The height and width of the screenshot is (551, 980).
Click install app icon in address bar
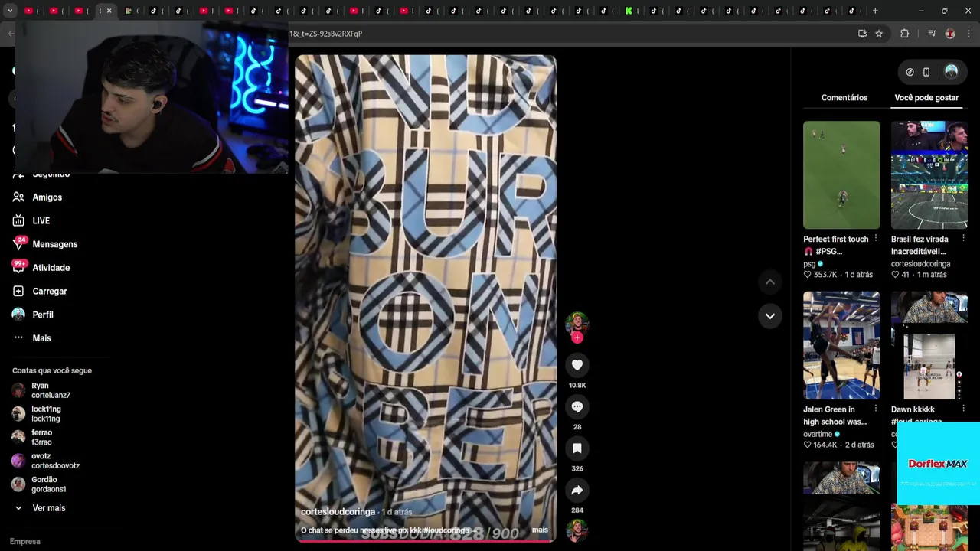point(862,34)
